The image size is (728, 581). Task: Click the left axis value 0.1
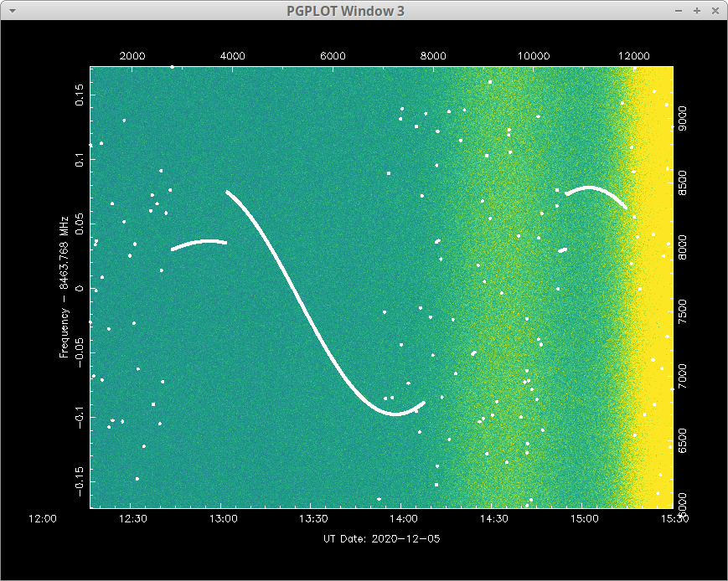[80, 160]
